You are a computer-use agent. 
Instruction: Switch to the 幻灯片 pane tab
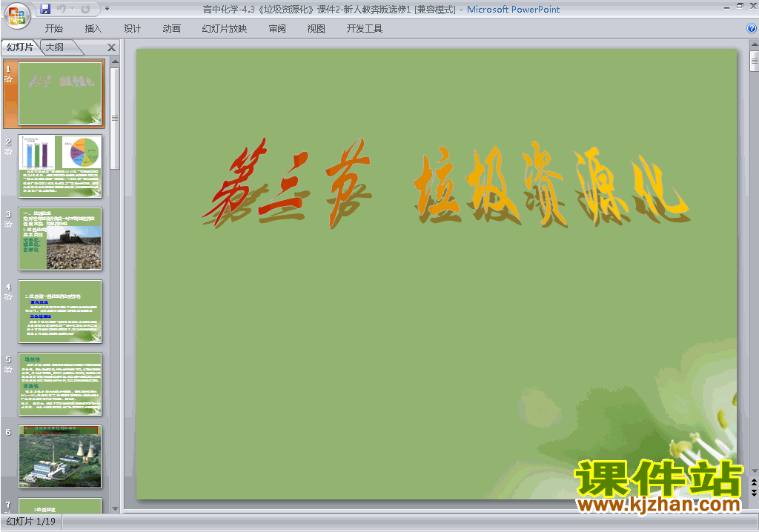tap(20, 47)
